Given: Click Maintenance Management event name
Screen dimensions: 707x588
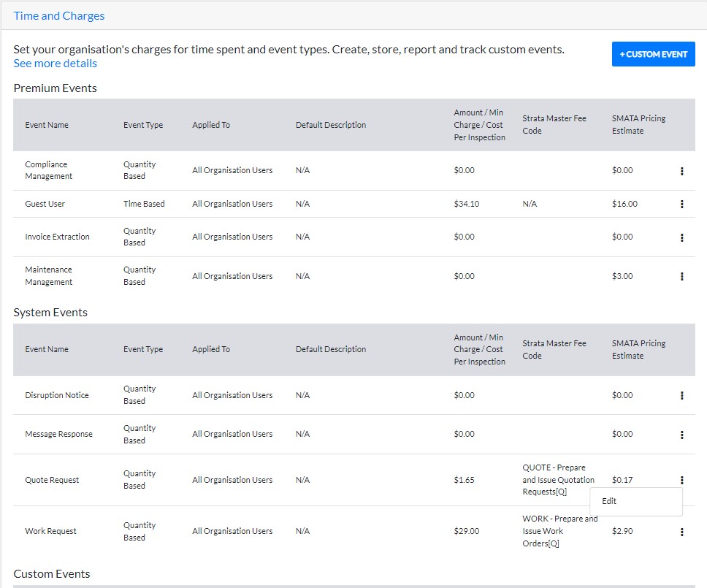Looking at the screenshot, I should [49, 275].
